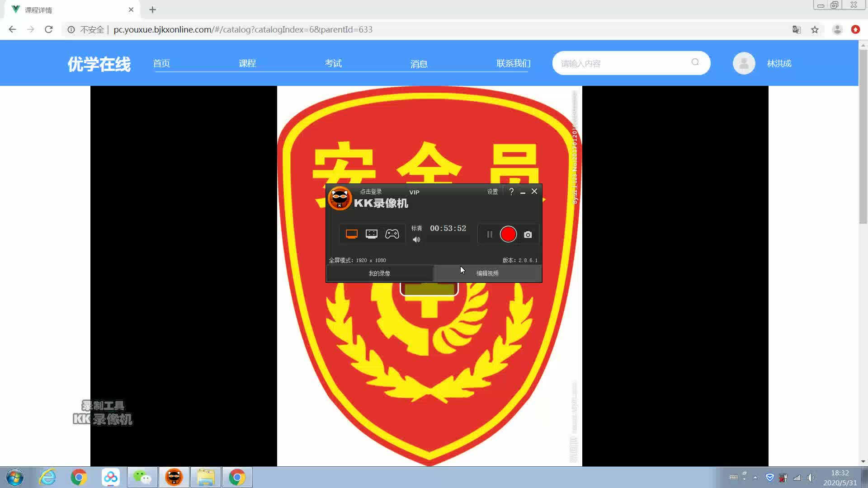Click the user avatar icon
868x488 pixels.
click(x=744, y=63)
